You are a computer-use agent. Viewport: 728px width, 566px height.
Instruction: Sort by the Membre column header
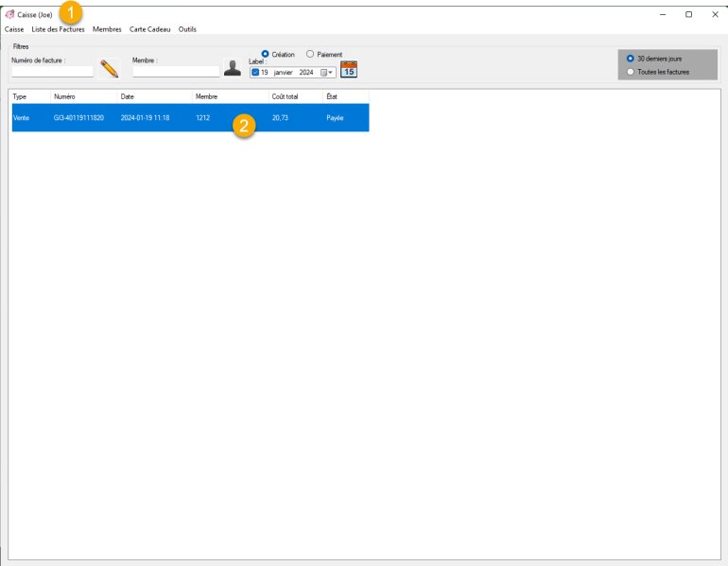coord(231,96)
